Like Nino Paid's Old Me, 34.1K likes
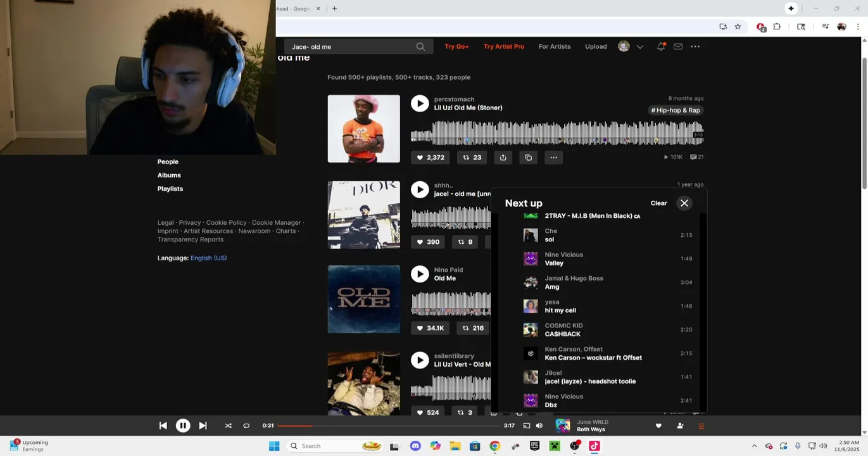Screen dimensions: 868x456 coord(431,328)
